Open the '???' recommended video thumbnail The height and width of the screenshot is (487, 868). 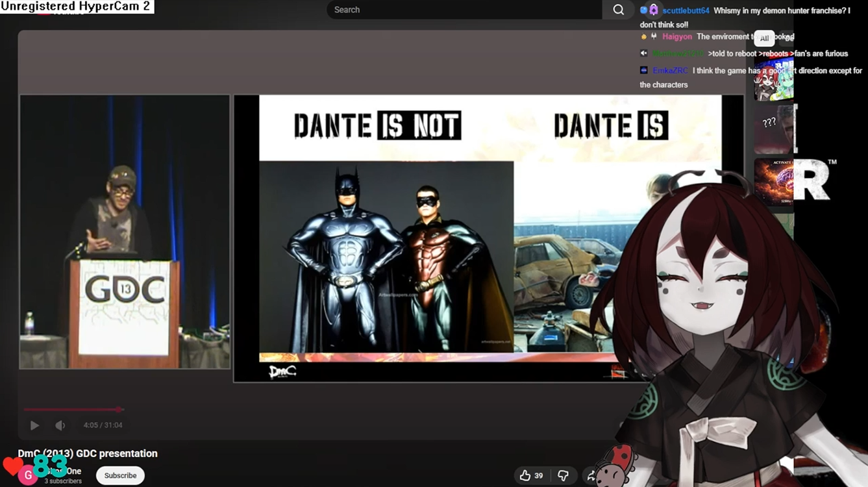(x=774, y=129)
